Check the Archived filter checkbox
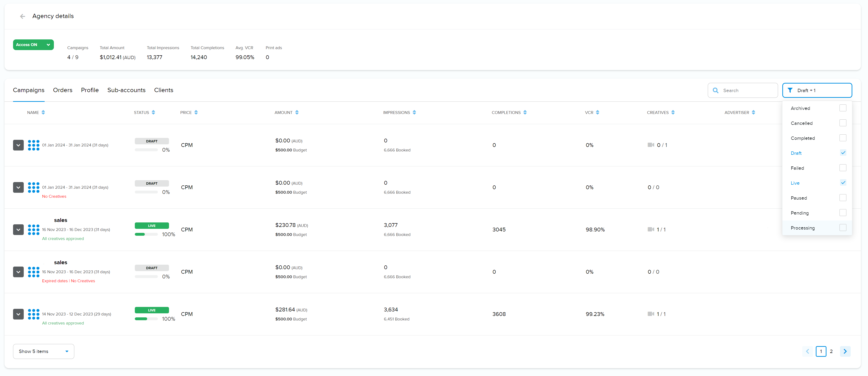Image resolution: width=868 pixels, height=376 pixels. (x=843, y=108)
